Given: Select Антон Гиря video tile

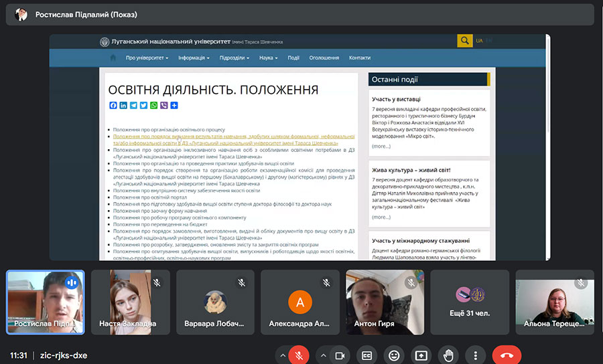Looking at the screenshot, I should click(385, 302).
